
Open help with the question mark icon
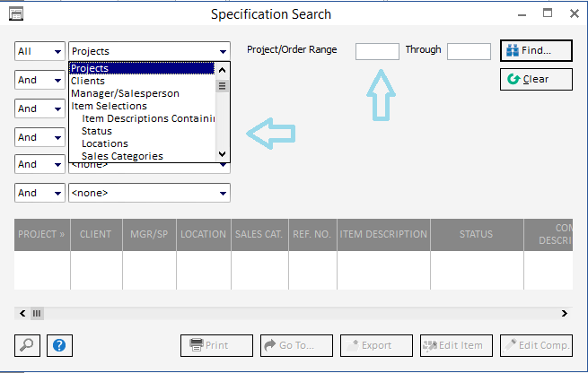tap(59, 345)
